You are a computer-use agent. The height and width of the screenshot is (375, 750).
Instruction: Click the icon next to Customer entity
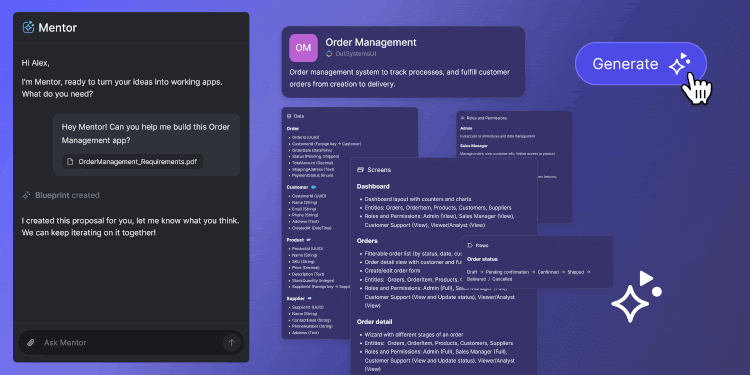pyautogui.click(x=314, y=187)
